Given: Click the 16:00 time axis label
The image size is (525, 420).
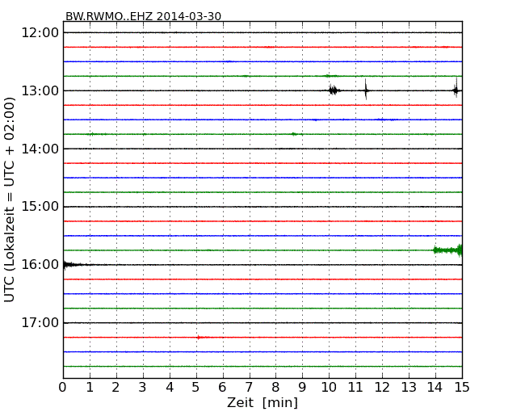Looking at the screenshot, I should pos(40,265).
